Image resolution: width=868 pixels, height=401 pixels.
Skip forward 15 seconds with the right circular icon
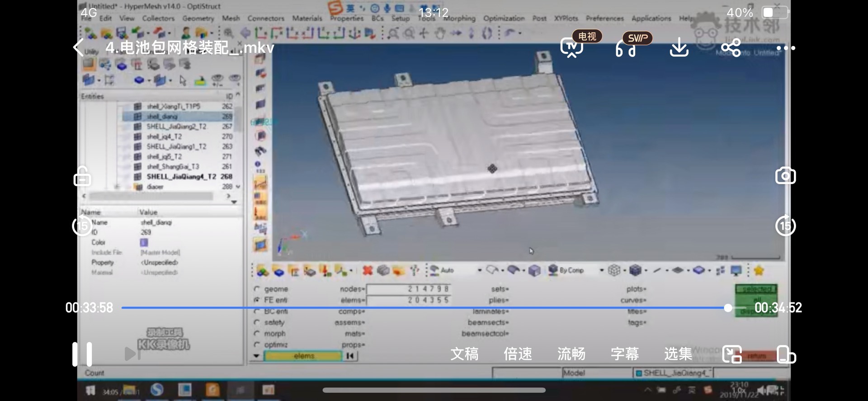[x=785, y=226]
